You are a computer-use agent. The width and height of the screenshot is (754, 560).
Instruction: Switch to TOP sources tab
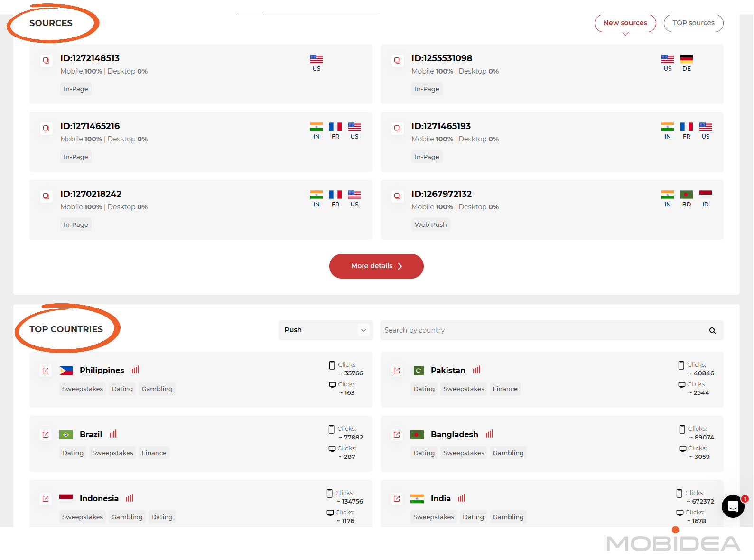pos(693,23)
